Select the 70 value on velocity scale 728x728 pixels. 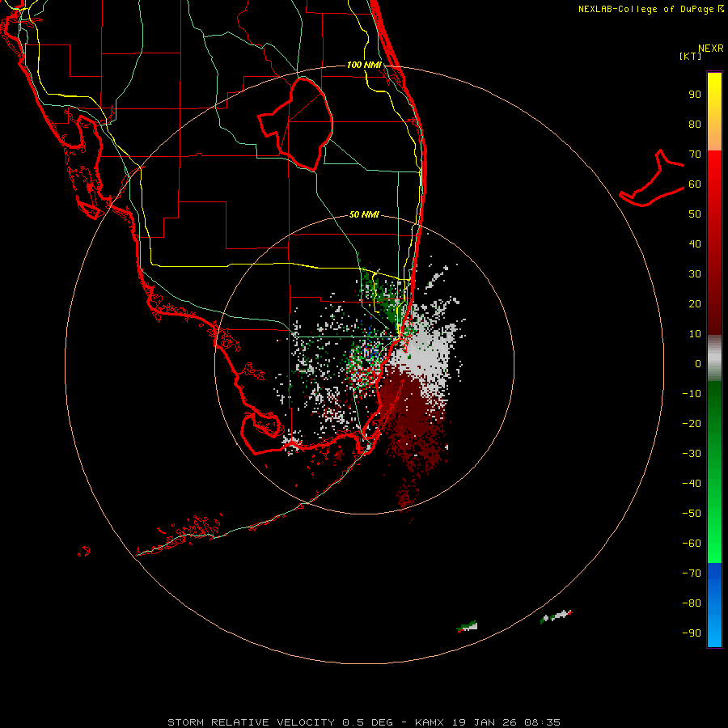pyautogui.click(x=695, y=154)
